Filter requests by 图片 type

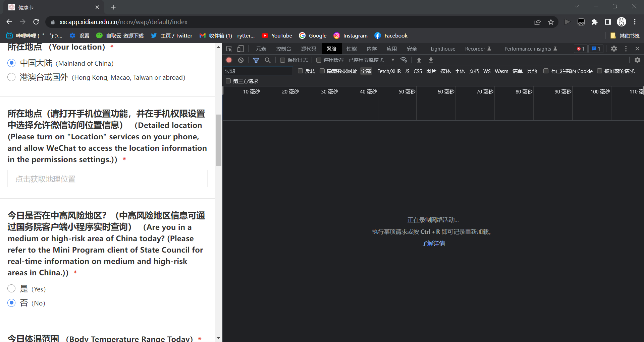431,71
